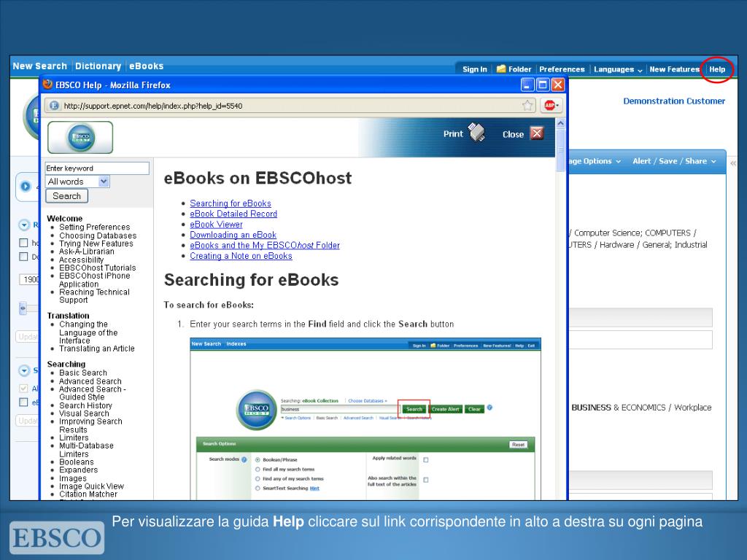Open Basic Search help topic

click(83, 373)
